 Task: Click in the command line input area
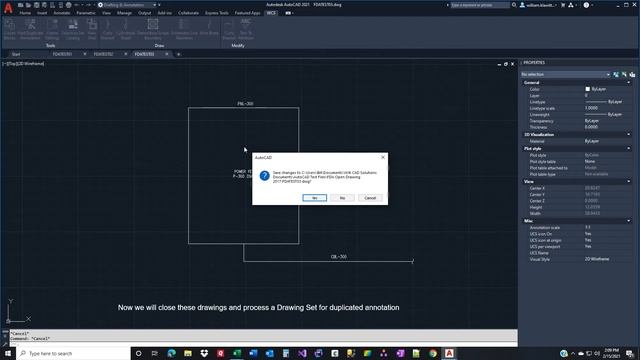point(263,344)
